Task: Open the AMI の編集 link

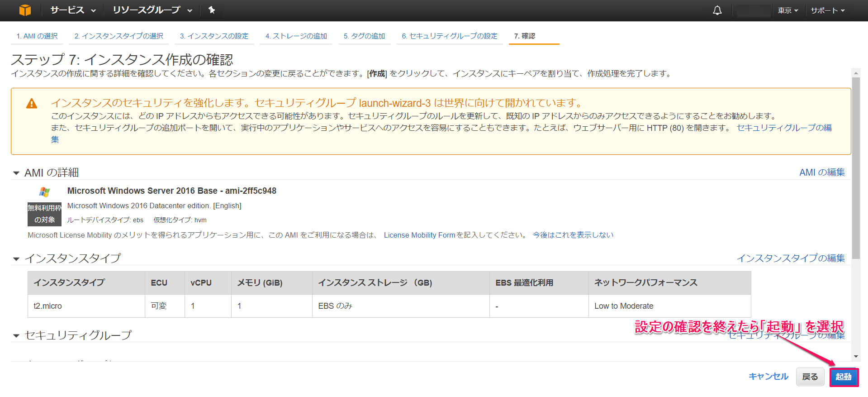Action: click(822, 172)
